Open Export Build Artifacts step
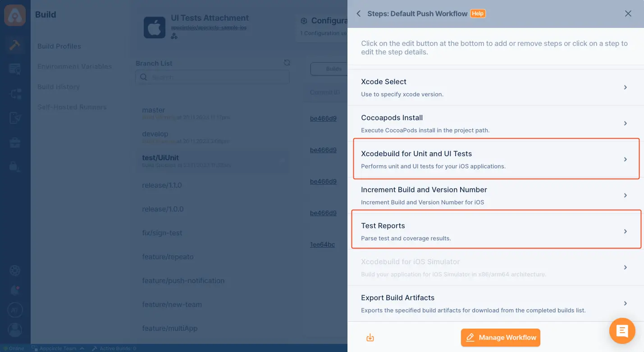The height and width of the screenshot is (352, 644). point(496,303)
